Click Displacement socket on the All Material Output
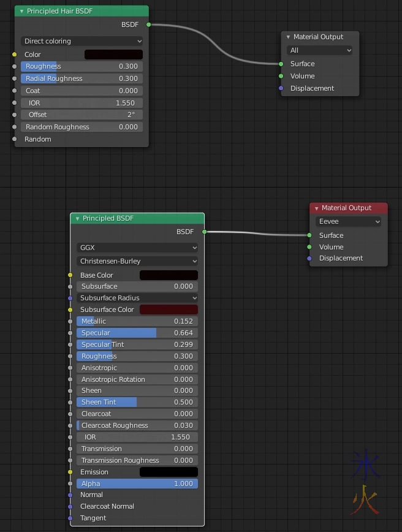Image resolution: width=402 pixels, height=532 pixels. [x=281, y=88]
